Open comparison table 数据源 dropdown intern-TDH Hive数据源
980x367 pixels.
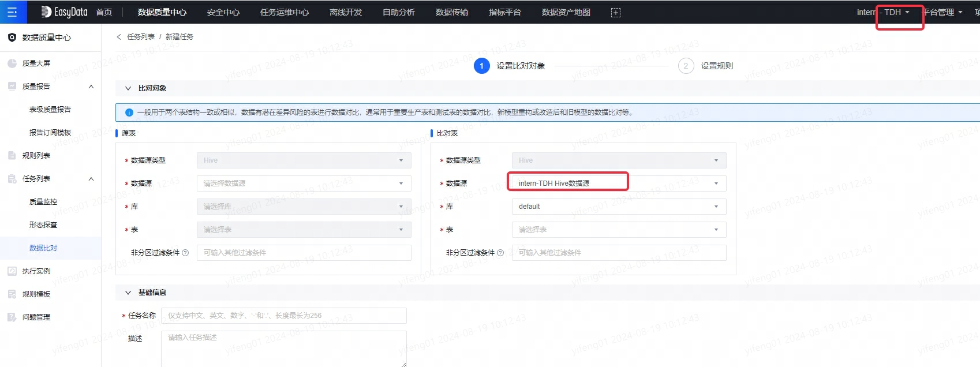click(619, 183)
